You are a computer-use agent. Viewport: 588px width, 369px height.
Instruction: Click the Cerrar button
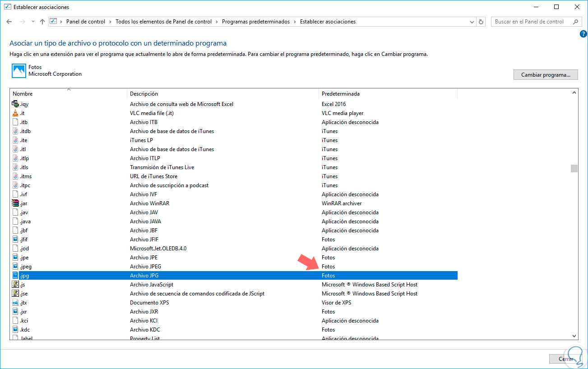(x=566, y=359)
